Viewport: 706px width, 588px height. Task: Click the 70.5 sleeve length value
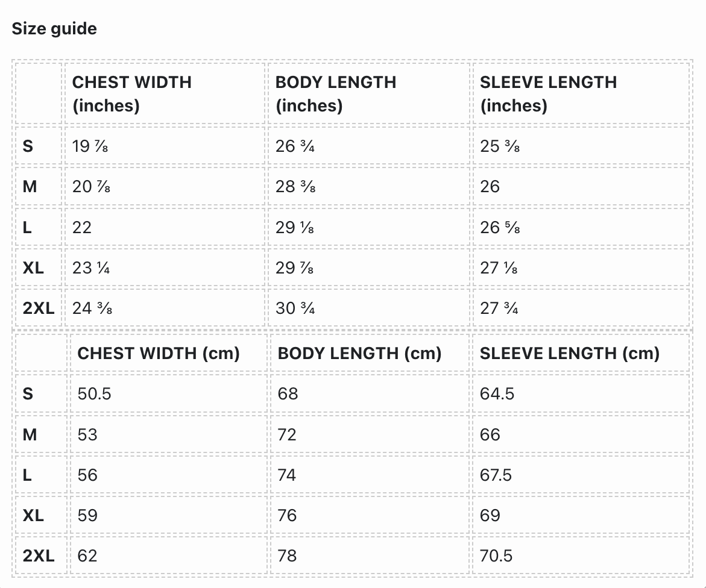click(x=496, y=555)
